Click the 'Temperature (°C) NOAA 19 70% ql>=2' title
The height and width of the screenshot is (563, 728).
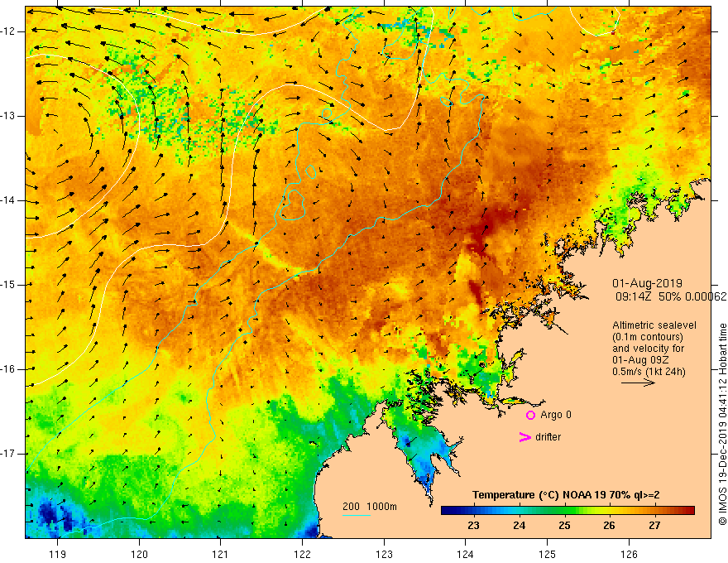coord(566,495)
